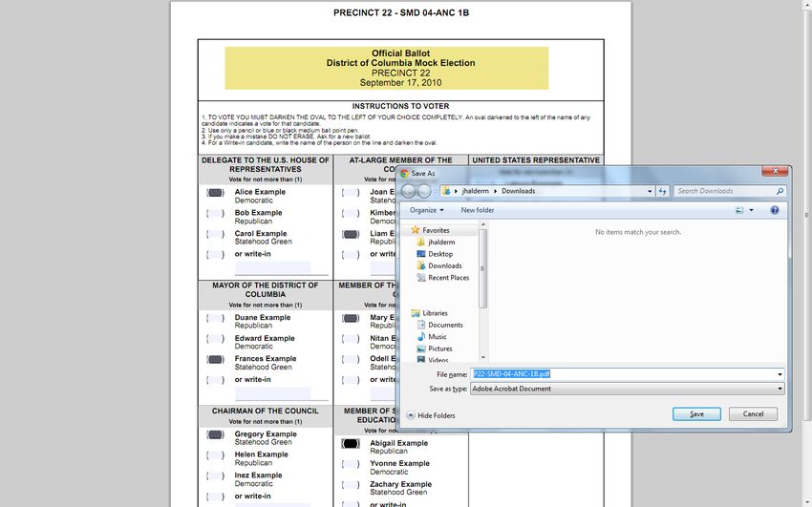Click navigation pane scrollbar up arrow
The width and height of the screenshot is (812, 507).
click(x=483, y=224)
